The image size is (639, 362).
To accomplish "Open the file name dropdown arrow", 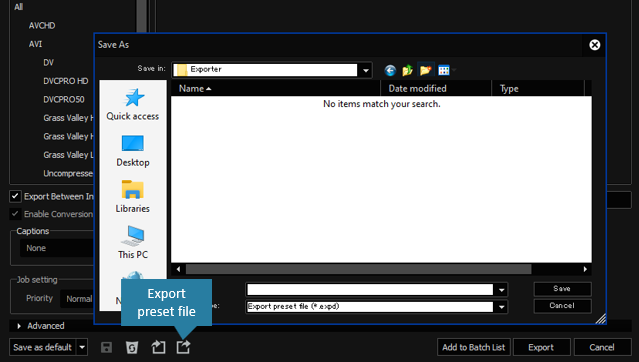I will tap(502, 290).
